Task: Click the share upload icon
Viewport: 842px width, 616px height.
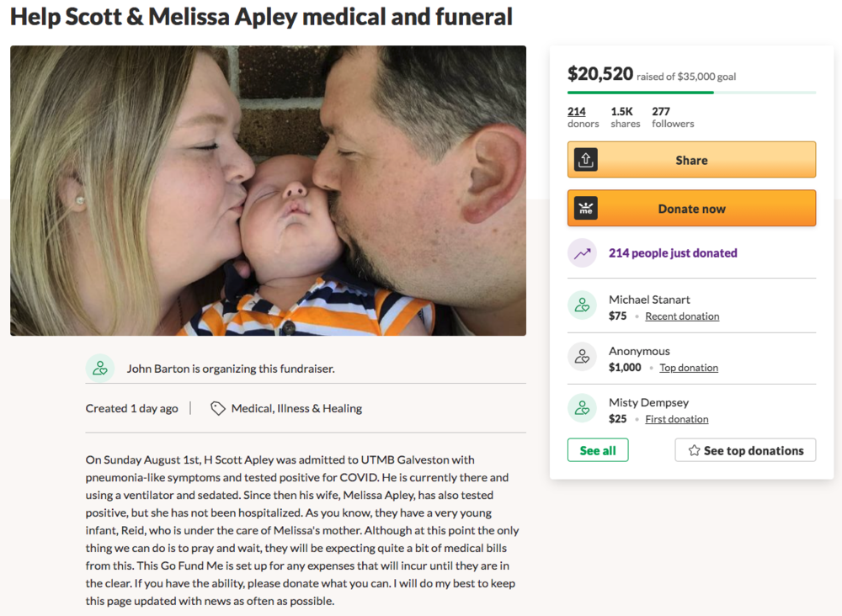Action: coord(585,160)
